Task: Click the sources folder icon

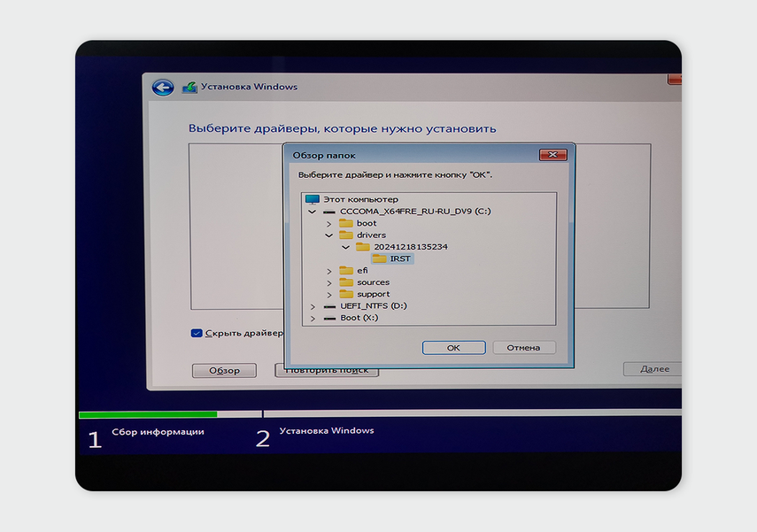Action: 346,281
